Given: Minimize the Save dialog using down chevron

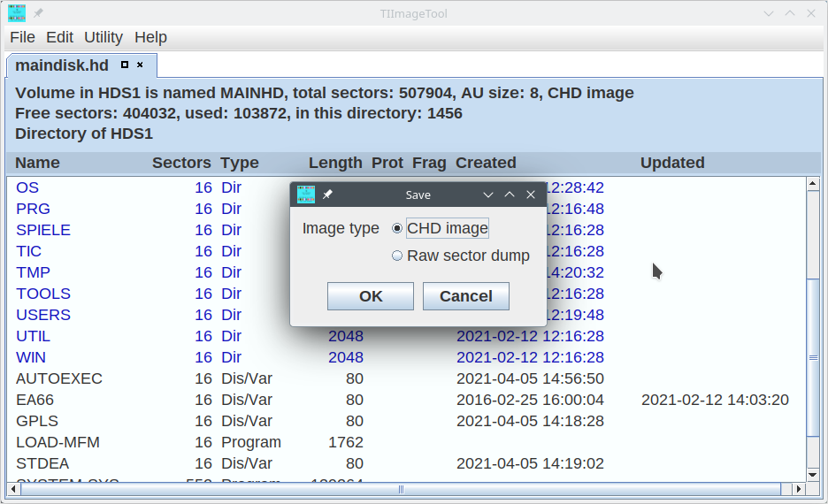Looking at the screenshot, I should point(487,195).
